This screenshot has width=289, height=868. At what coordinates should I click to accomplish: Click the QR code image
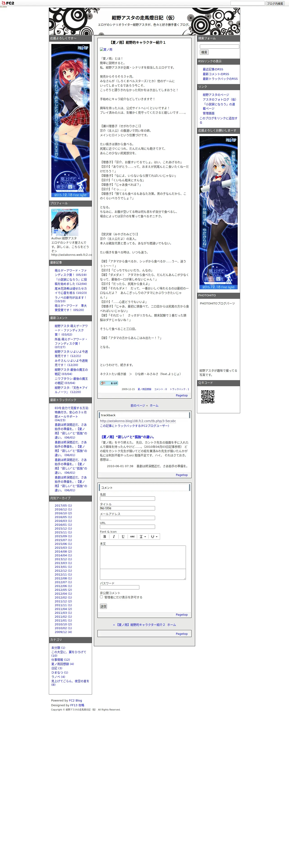coord(208,397)
